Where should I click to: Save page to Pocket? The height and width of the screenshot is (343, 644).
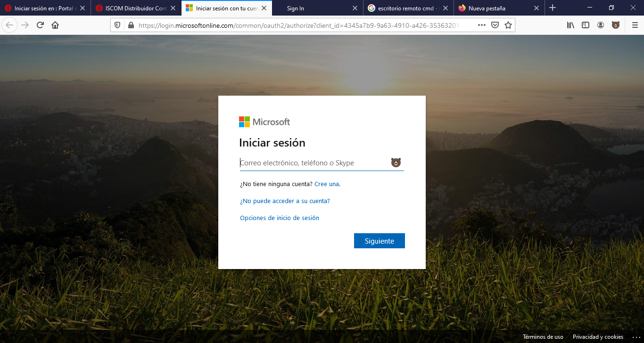click(495, 25)
